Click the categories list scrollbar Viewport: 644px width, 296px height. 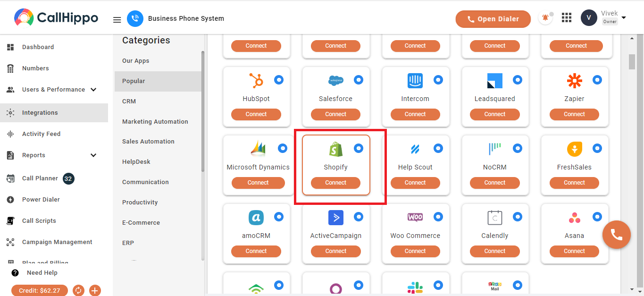203,111
